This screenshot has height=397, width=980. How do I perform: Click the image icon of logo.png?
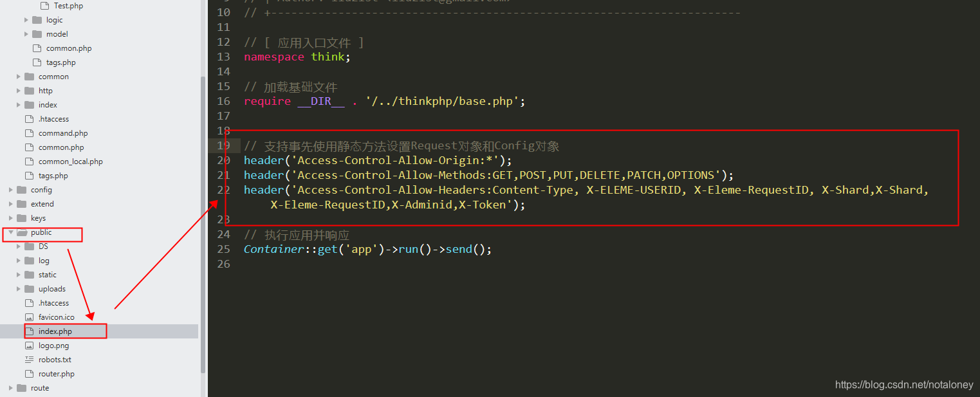point(29,345)
